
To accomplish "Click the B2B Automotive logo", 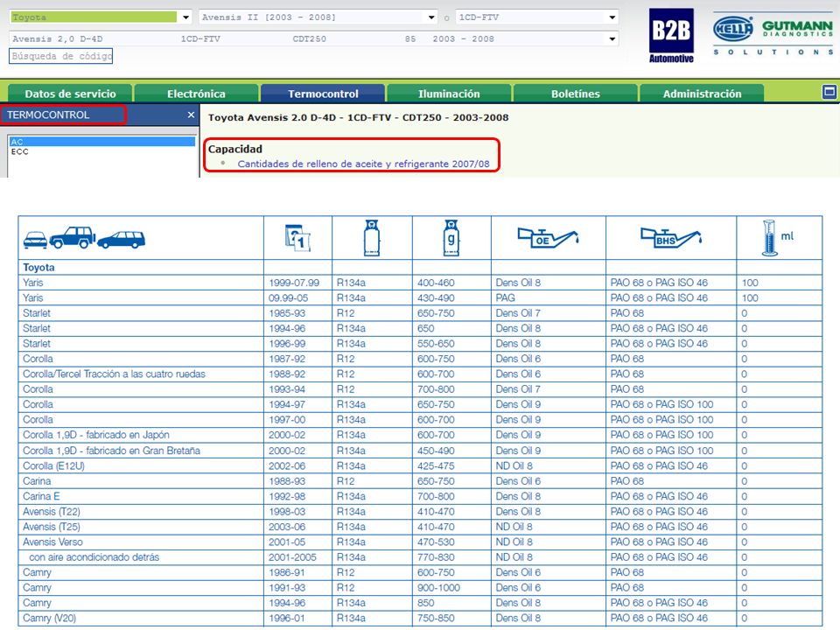I will coord(671,35).
